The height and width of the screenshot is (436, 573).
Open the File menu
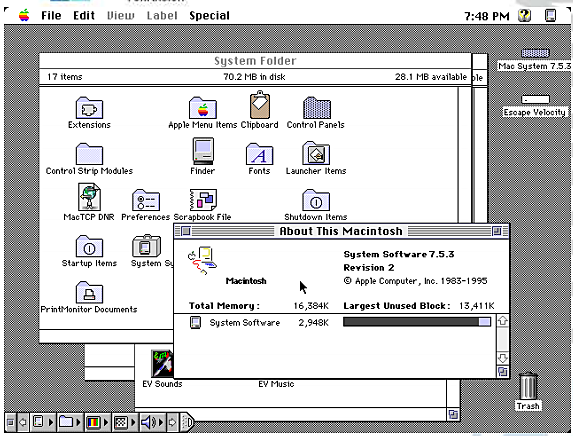(x=51, y=16)
